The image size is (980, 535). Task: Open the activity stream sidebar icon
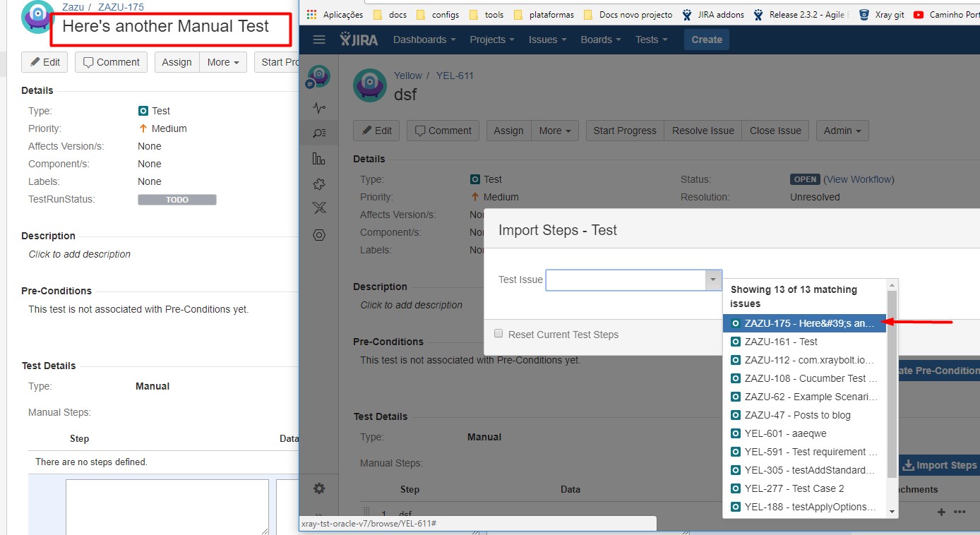(x=318, y=109)
